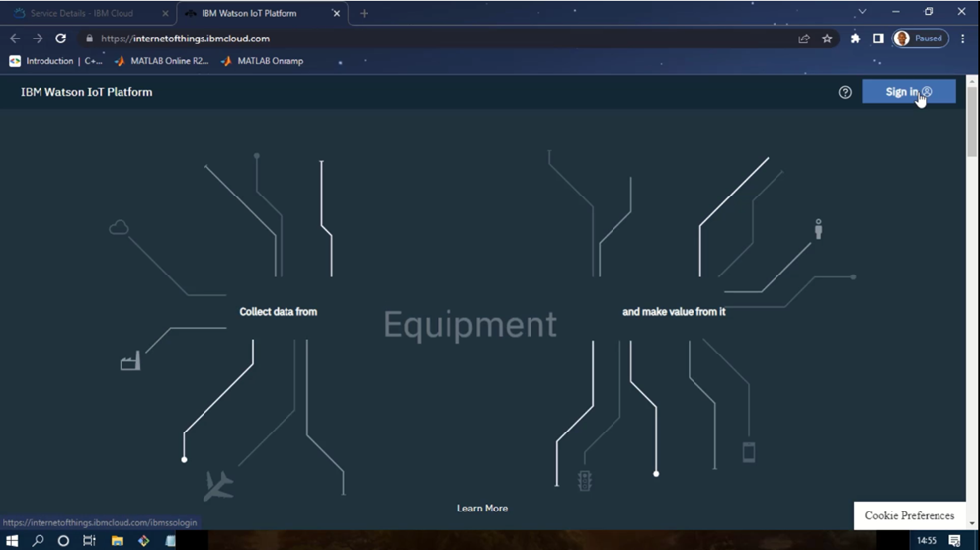Image resolution: width=980 pixels, height=550 pixels.
Task: Open the Windows Start menu
Action: pos(11,541)
